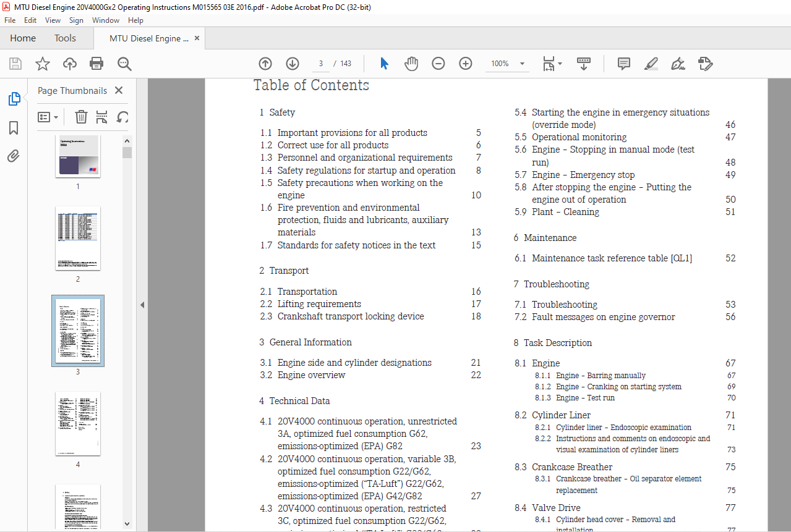Open the Edit menu
This screenshot has width=791, height=532.
30,20
